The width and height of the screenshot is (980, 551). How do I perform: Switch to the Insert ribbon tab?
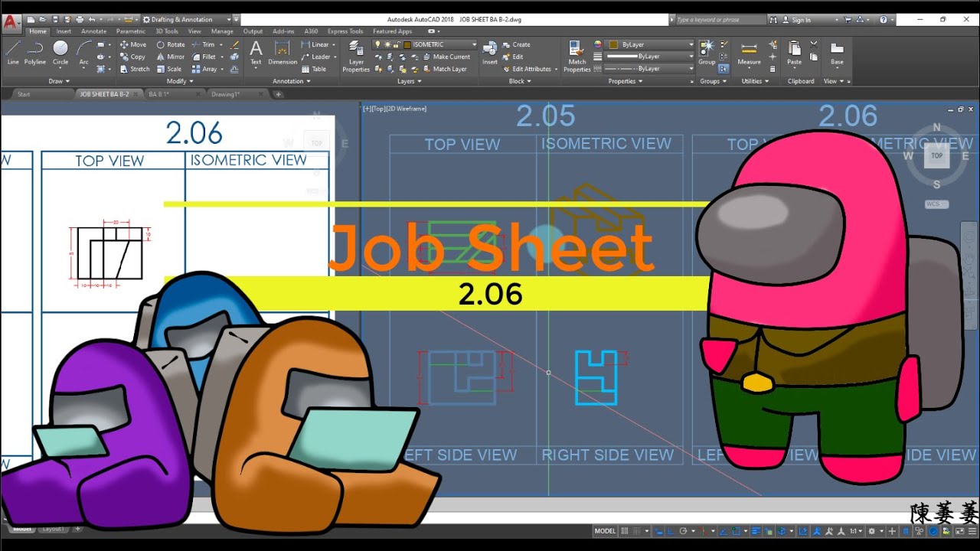tap(64, 31)
